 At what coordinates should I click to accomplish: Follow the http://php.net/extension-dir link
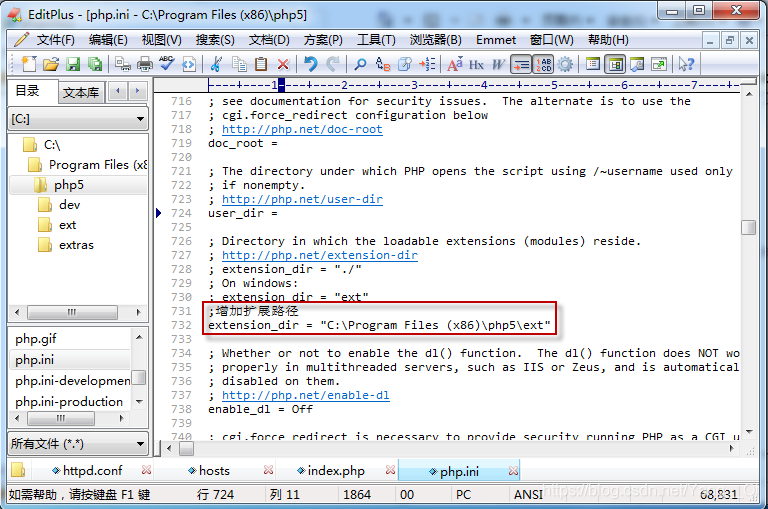pos(319,255)
